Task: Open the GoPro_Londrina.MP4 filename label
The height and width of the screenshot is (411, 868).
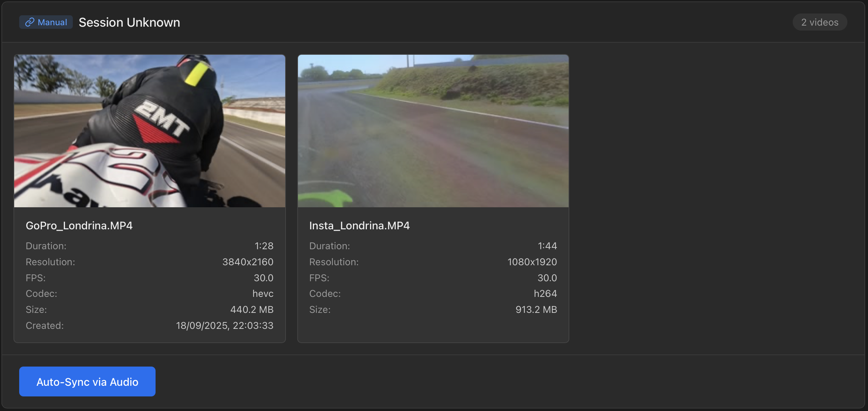Action: 79,225
